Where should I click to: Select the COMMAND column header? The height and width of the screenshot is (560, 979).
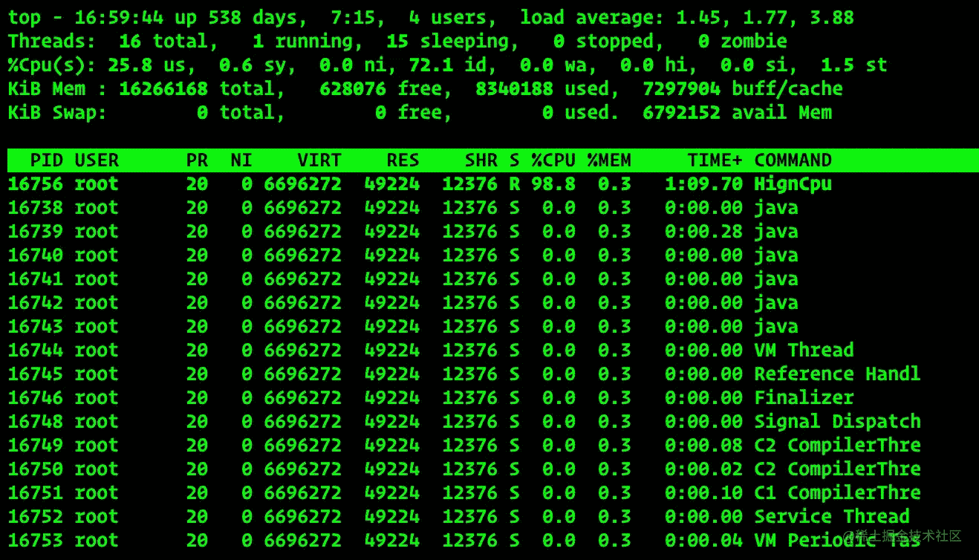pyautogui.click(x=793, y=160)
